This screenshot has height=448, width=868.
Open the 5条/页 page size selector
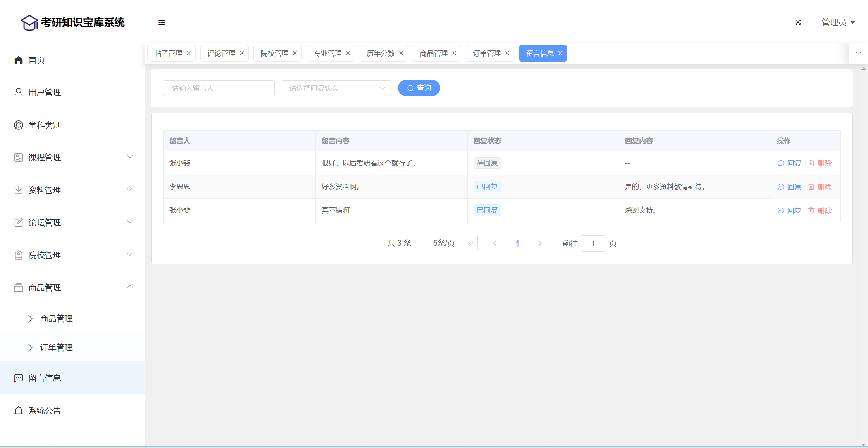[x=448, y=243]
